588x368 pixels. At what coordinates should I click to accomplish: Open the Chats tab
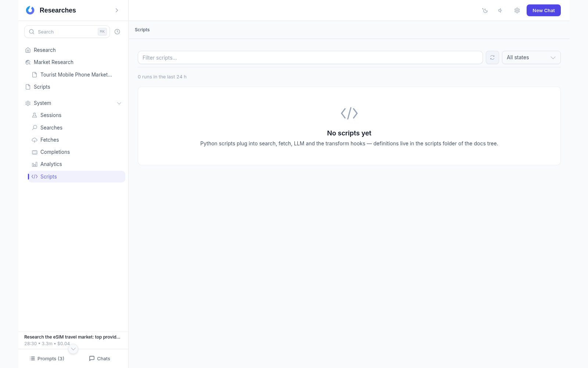point(100,358)
